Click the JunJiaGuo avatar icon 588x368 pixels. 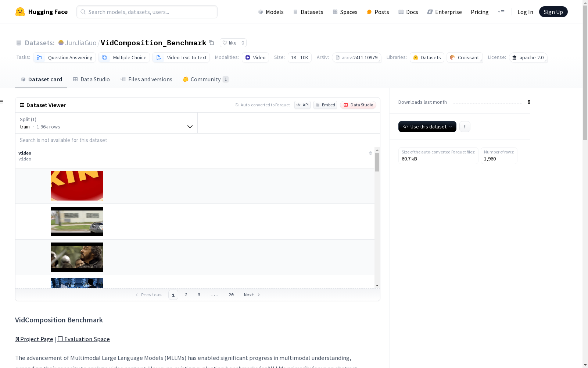click(61, 43)
